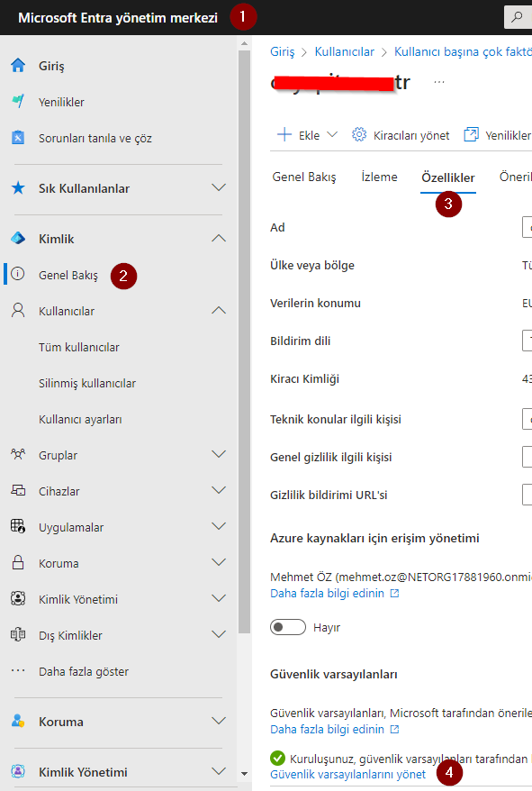Click Kullanıcılar breadcrumb link

[345, 51]
